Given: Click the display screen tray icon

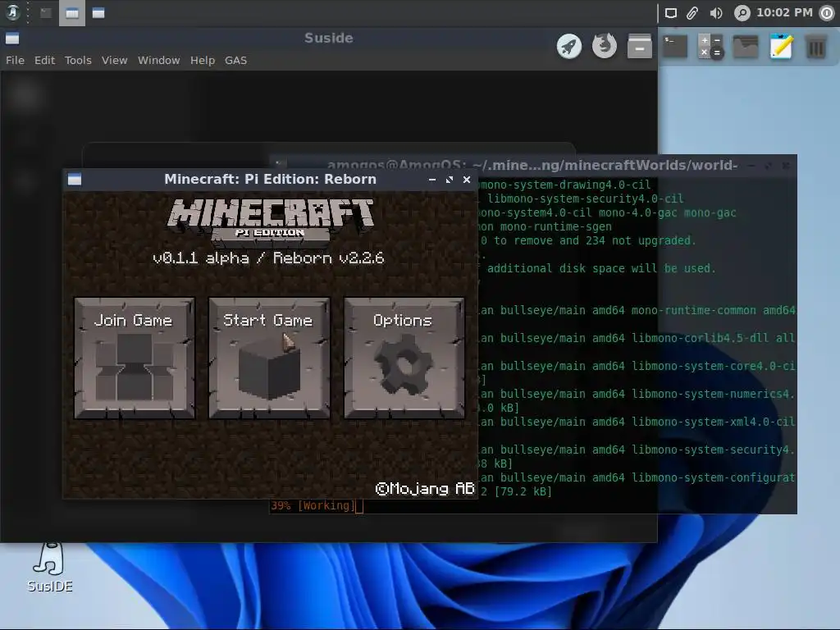Looking at the screenshot, I should (671, 13).
